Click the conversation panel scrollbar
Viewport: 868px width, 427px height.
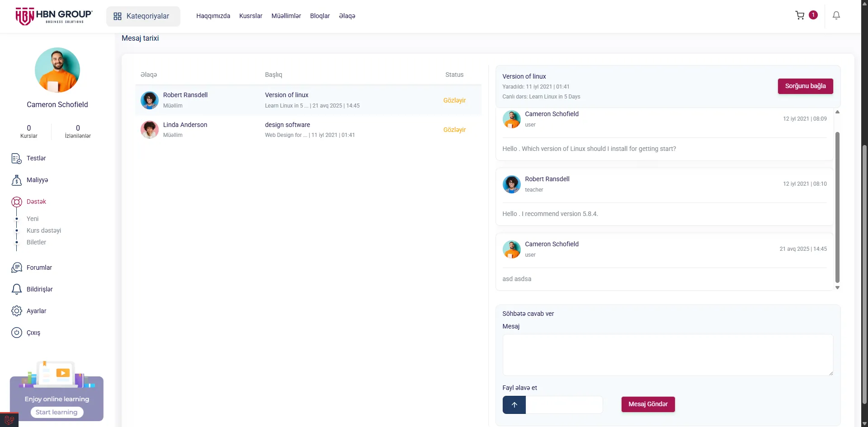tap(837, 207)
